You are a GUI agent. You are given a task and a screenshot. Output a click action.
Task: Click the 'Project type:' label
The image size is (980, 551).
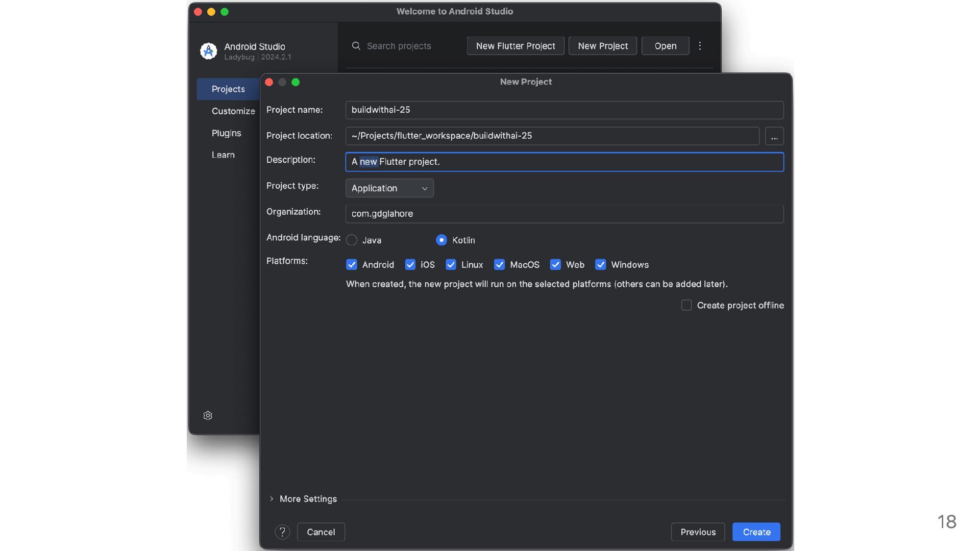(292, 186)
